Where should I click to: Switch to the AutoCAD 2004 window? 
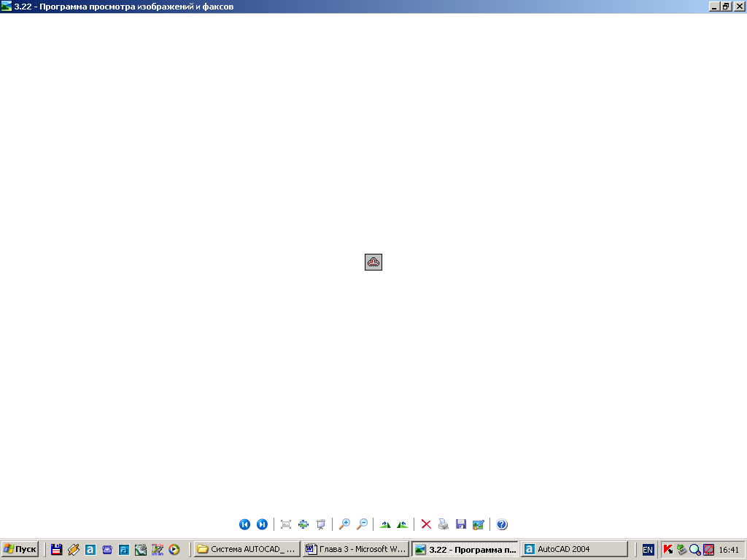tap(573, 549)
